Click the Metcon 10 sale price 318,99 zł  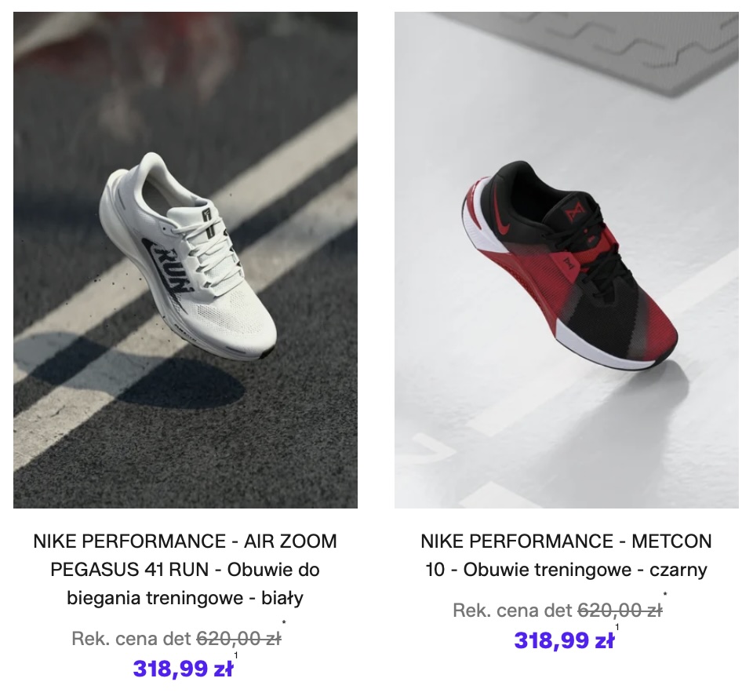point(564,640)
